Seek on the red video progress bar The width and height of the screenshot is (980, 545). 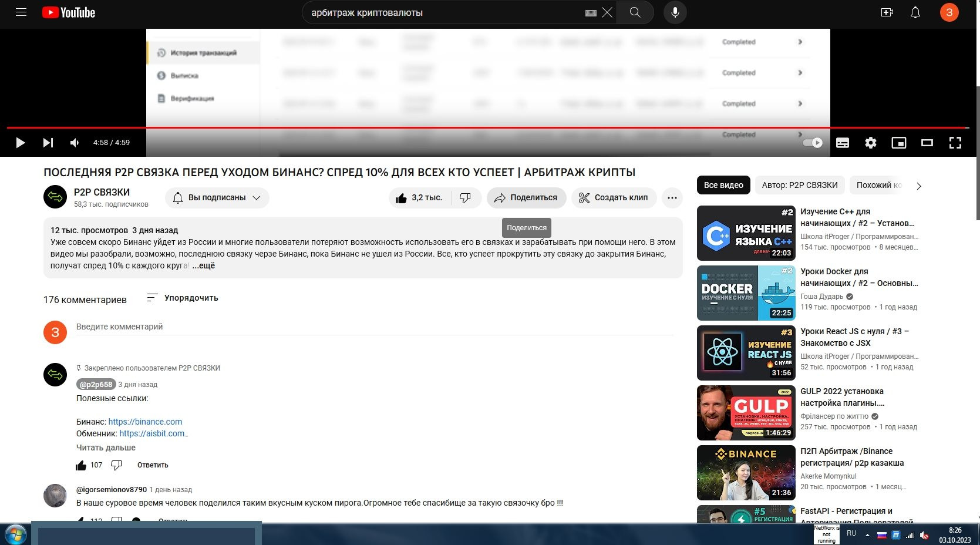tap(487, 127)
